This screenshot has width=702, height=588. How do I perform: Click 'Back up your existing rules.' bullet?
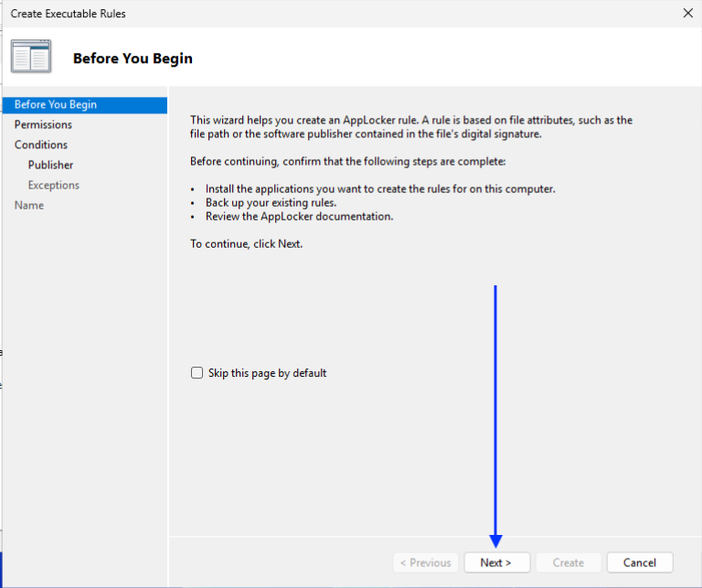click(x=271, y=203)
